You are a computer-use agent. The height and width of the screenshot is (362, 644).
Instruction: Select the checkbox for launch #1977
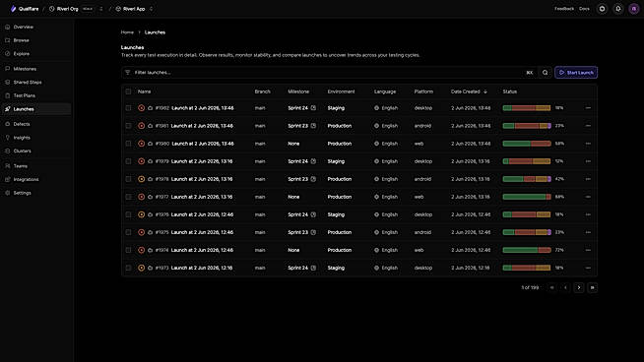(x=129, y=197)
